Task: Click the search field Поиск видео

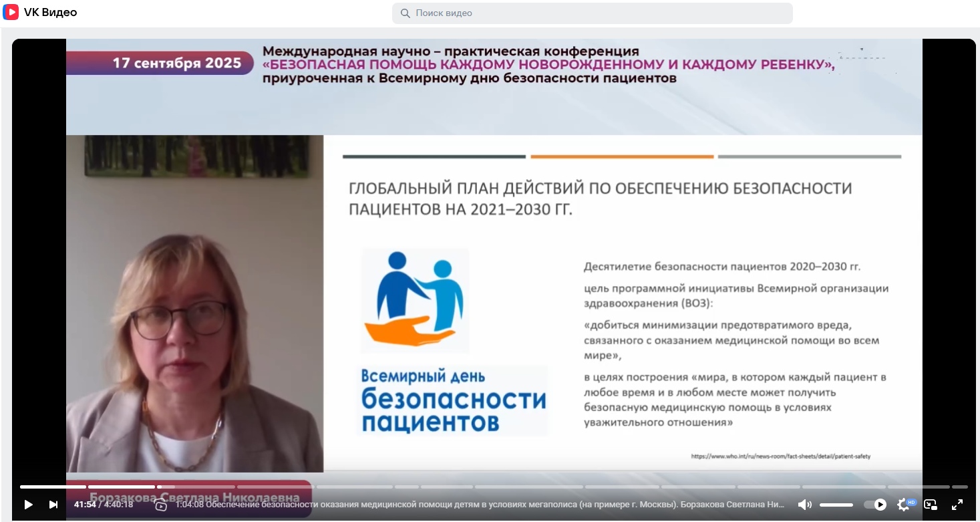Action: click(x=595, y=13)
